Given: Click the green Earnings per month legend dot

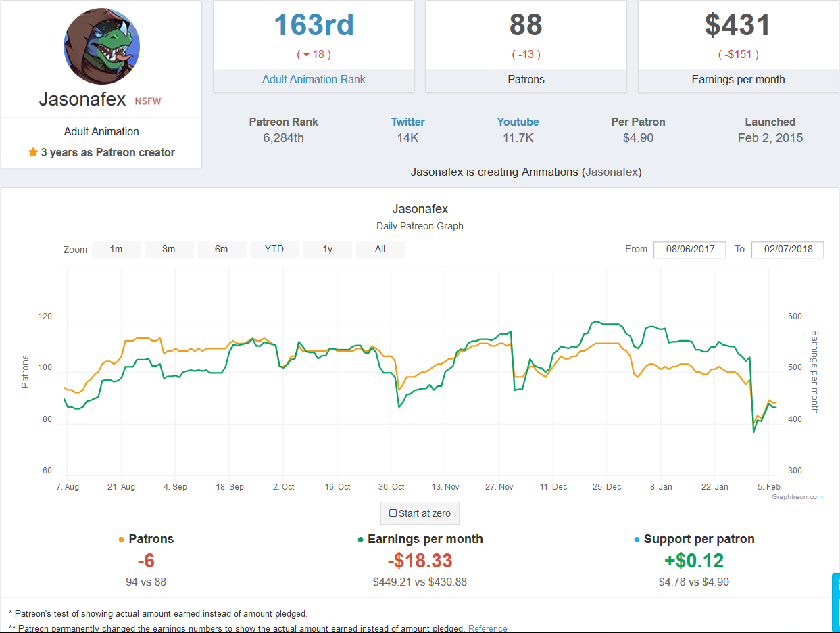Looking at the screenshot, I should point(360,540).
